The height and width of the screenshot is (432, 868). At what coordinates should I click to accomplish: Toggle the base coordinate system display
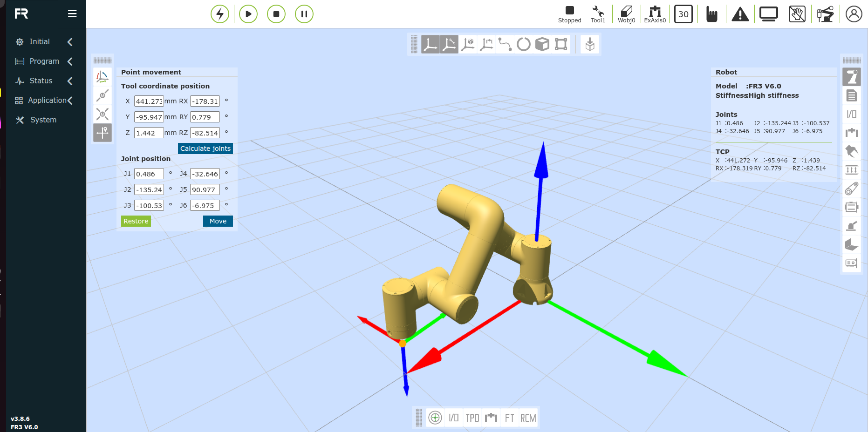(430, 44)
